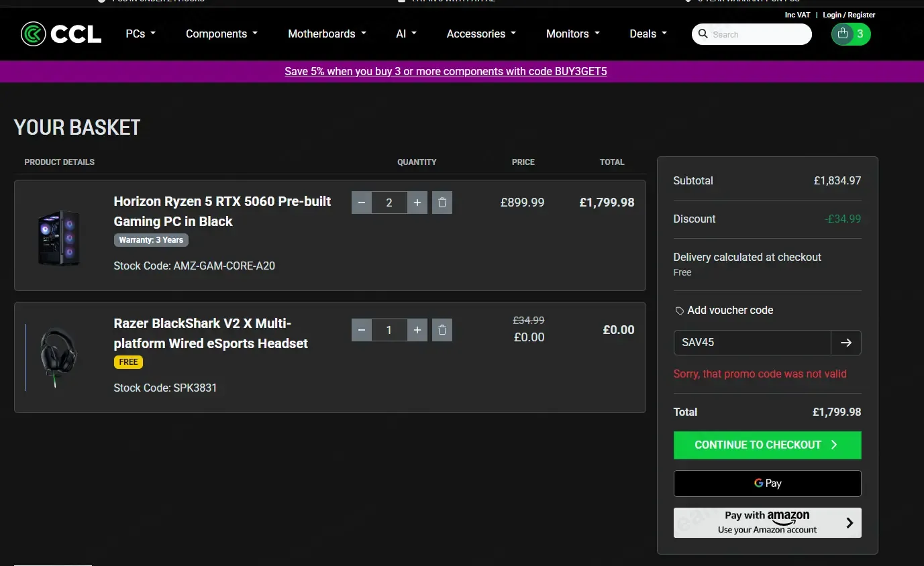Click quantity field of Horizon Gaming PC
Image resolution: width=924 pixels, height=566 pixels.
tap(389, 203)
